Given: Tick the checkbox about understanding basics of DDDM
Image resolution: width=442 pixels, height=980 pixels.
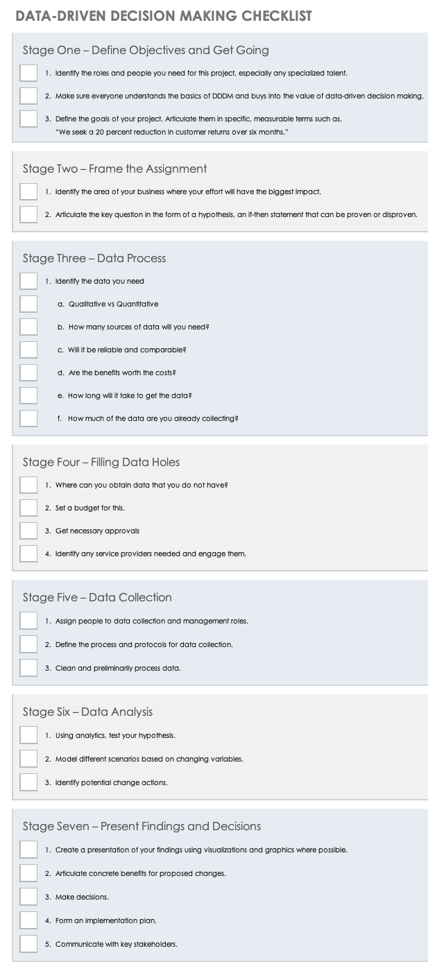Looking at the screenshot, I should pyautogui.click(x=28, y=96).
